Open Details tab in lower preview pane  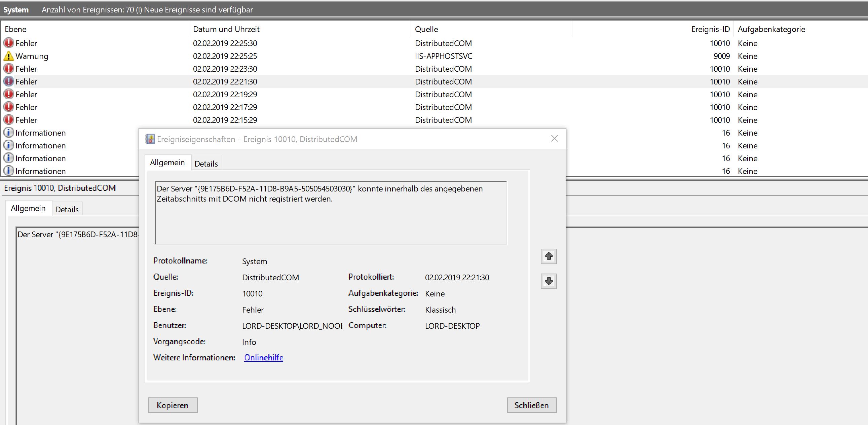point(67,210)
